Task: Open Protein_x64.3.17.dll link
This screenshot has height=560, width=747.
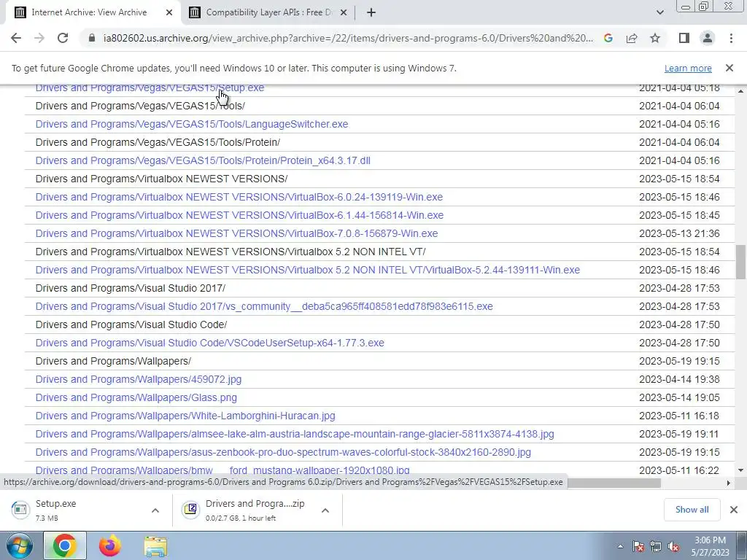Action: click(203, 160)
